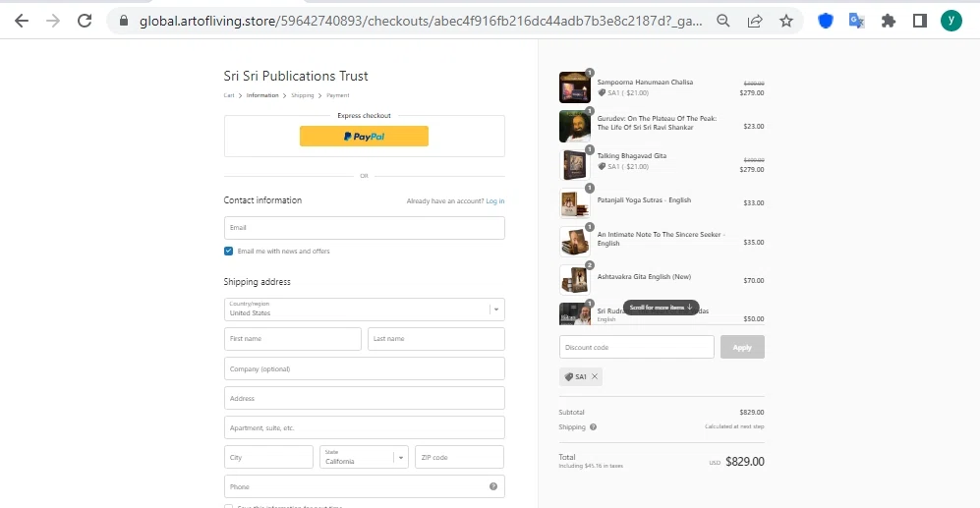Remove the SA1 discount code
980x508 pixels.
[x=595, y=376]
